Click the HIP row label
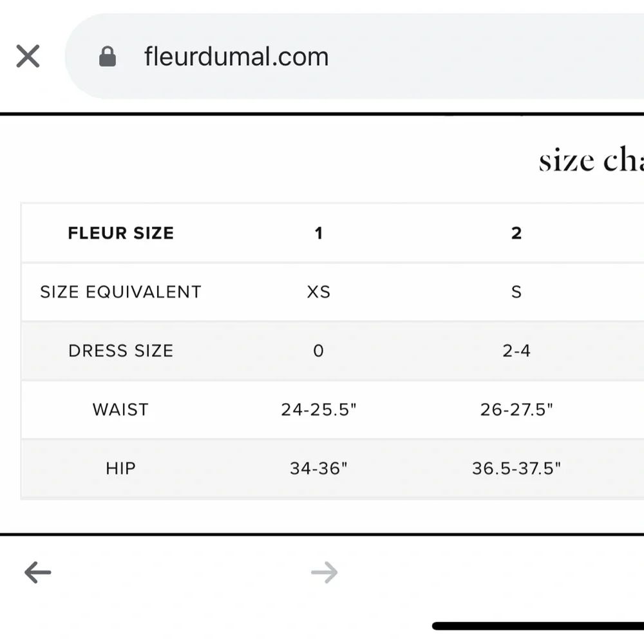The height and width of the screenshot is (644, 644). [121, 468]
